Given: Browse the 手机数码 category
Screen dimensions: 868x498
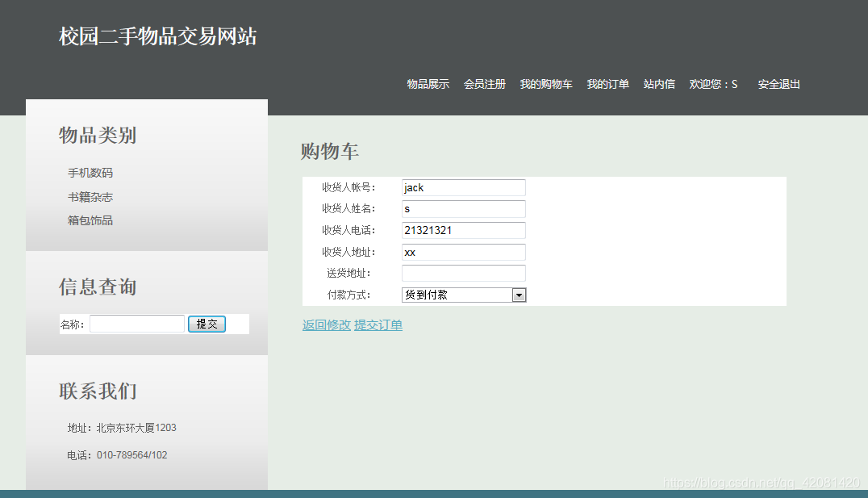Looking at the screenshot, I should (x=90, y=173).
